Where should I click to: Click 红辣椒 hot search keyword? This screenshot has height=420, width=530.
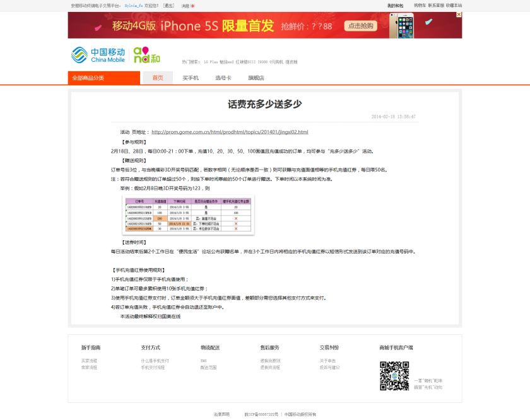tap(246, 62)
